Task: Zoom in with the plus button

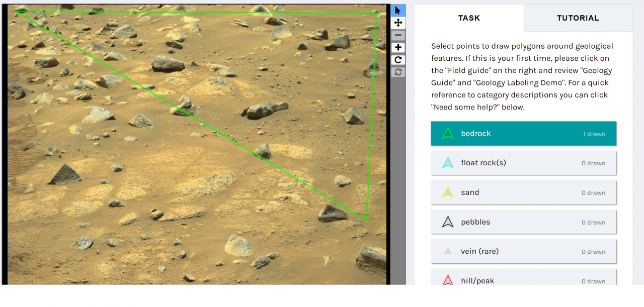Action: 398,48
